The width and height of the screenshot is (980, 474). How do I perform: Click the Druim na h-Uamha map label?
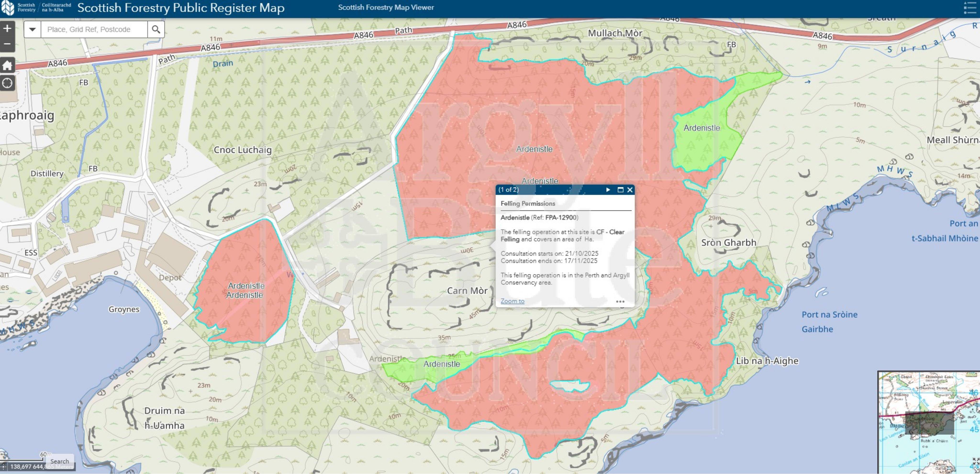(164, 418)
